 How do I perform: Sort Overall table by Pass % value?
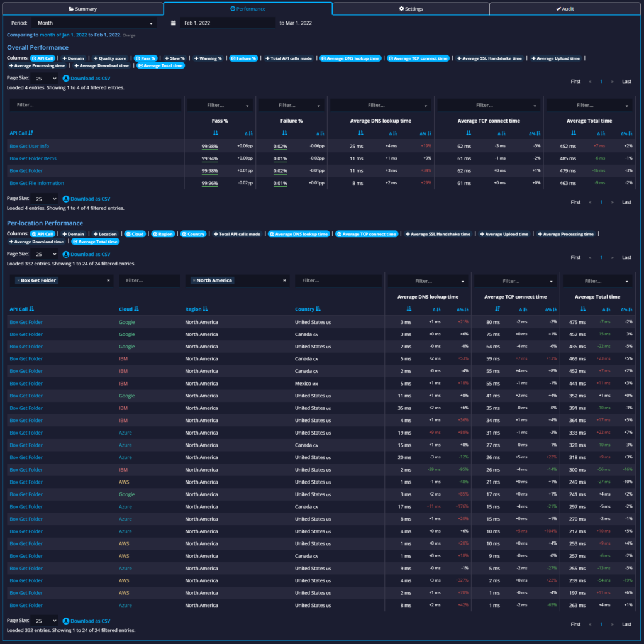click(x=216, y=133)
